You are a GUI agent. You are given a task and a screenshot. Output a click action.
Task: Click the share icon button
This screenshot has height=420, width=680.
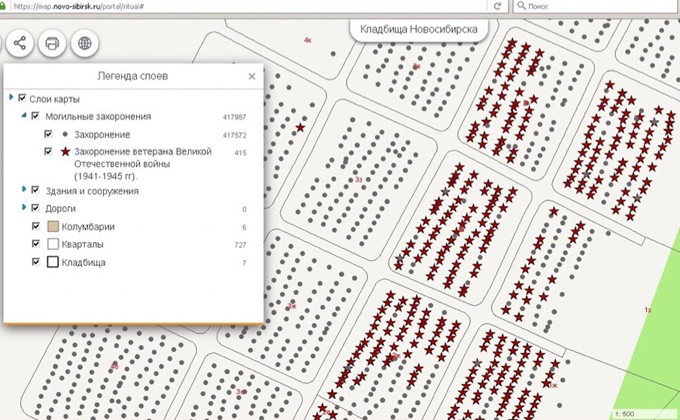coord(20,44)
